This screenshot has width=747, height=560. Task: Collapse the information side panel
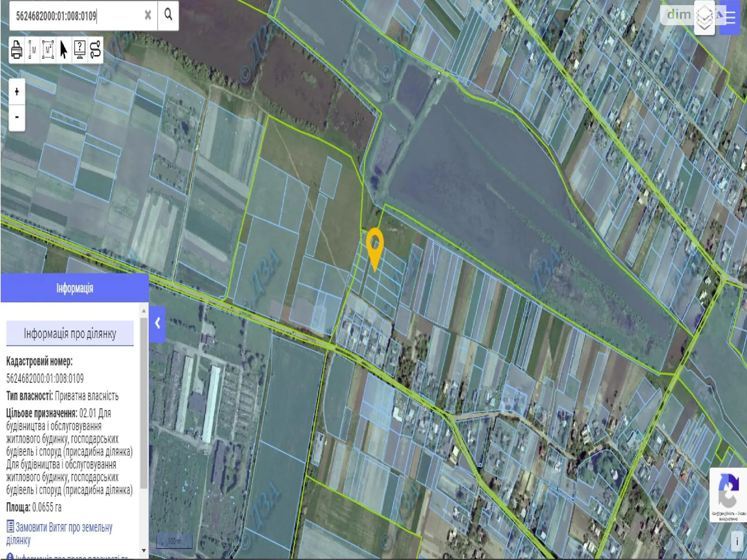point(157,323)
